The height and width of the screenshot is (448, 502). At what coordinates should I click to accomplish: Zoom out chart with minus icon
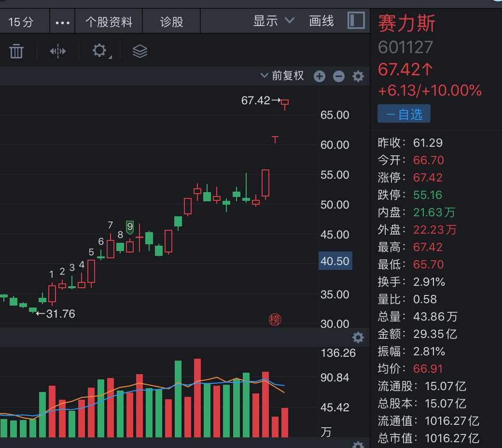pyautogui.click(x=339, y=76)
